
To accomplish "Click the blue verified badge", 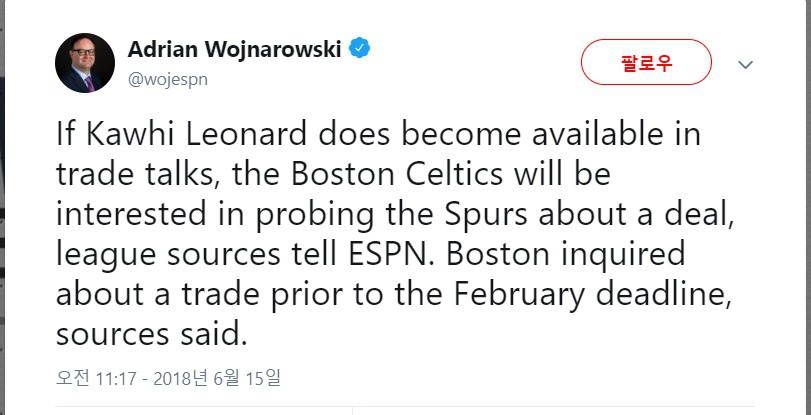I will coord(359,48).
